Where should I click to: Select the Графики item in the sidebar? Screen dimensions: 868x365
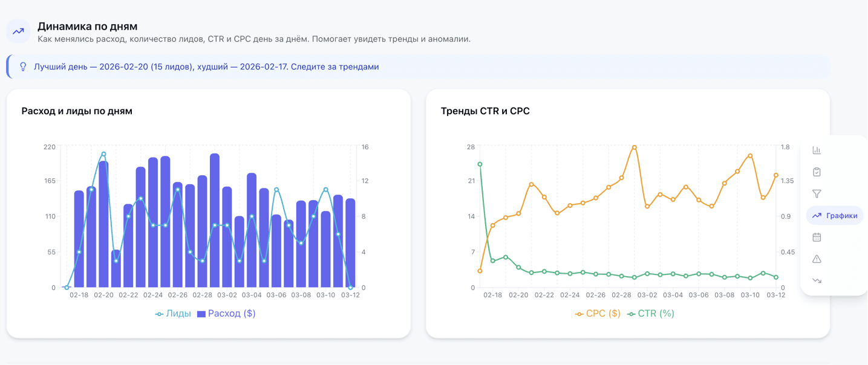(835, 215)
